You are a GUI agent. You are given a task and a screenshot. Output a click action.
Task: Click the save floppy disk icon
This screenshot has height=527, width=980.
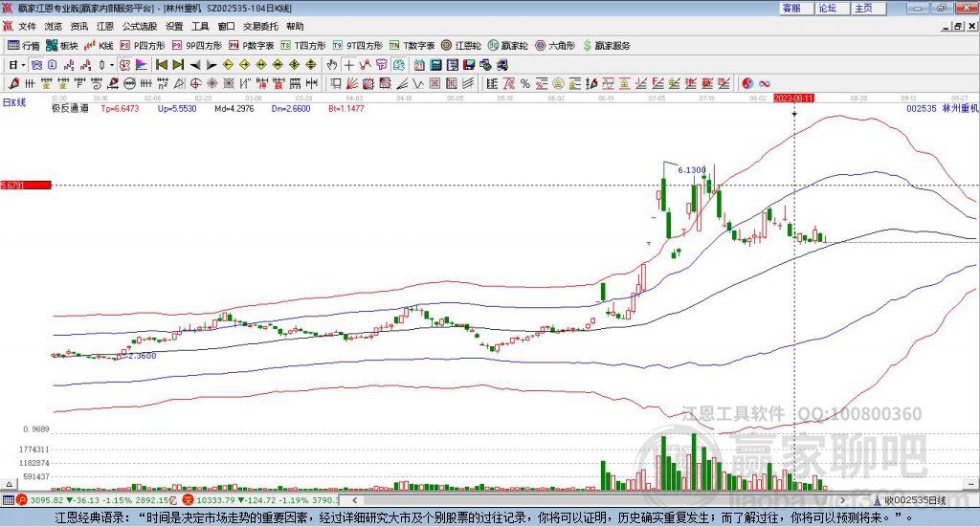point(469,65)
